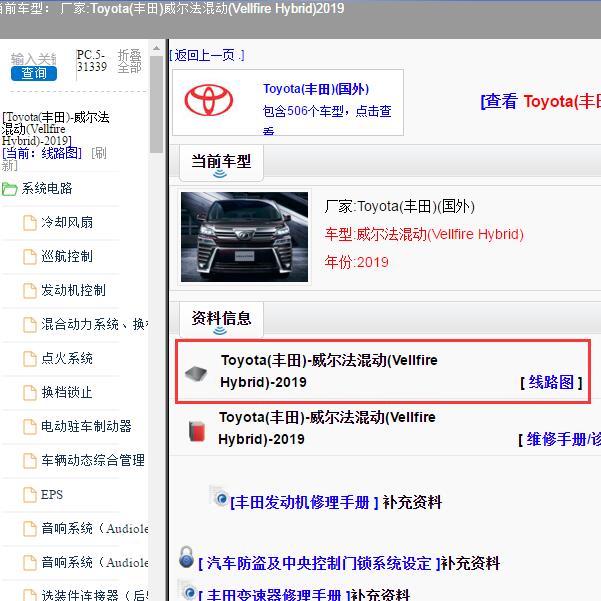Click the 查看 Toyota link on the right

540,102
